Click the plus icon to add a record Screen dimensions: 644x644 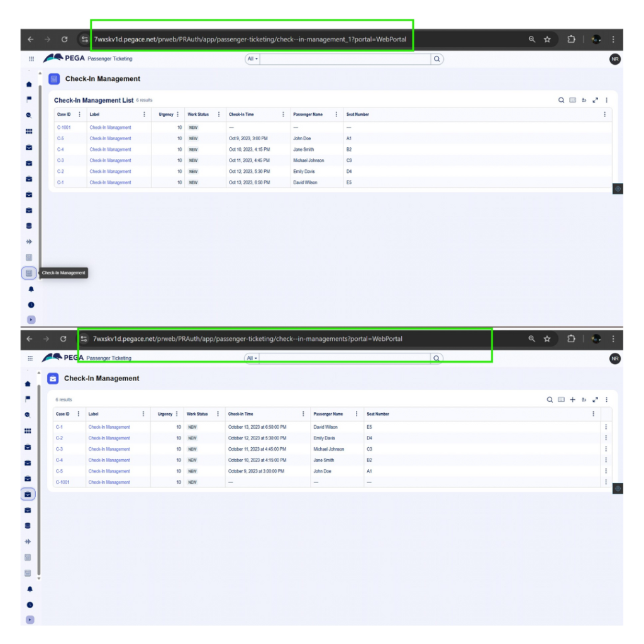[572, 399]
